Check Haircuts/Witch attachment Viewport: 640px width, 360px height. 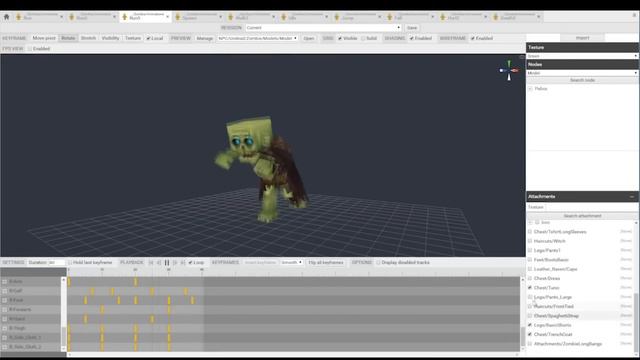tap(530, 241)
